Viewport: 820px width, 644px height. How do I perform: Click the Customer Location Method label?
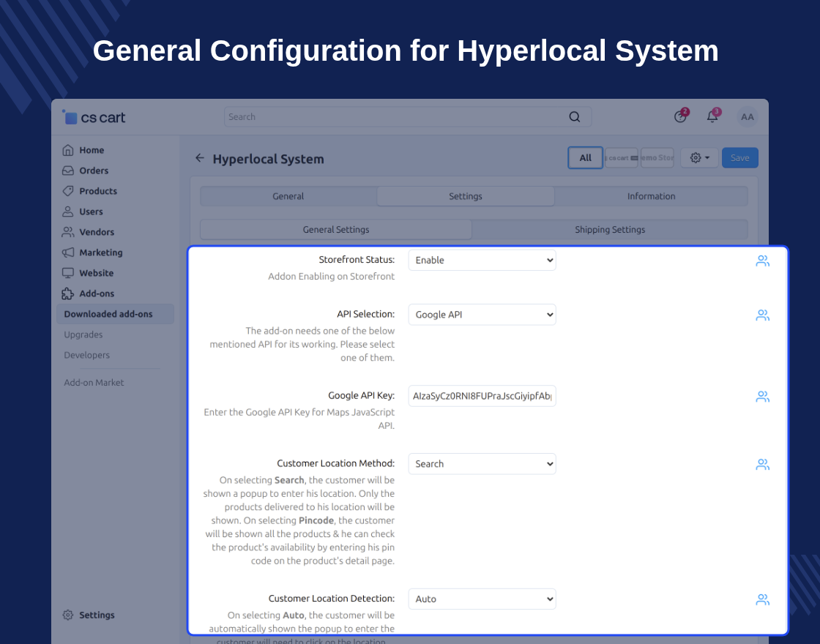point(336,463)
